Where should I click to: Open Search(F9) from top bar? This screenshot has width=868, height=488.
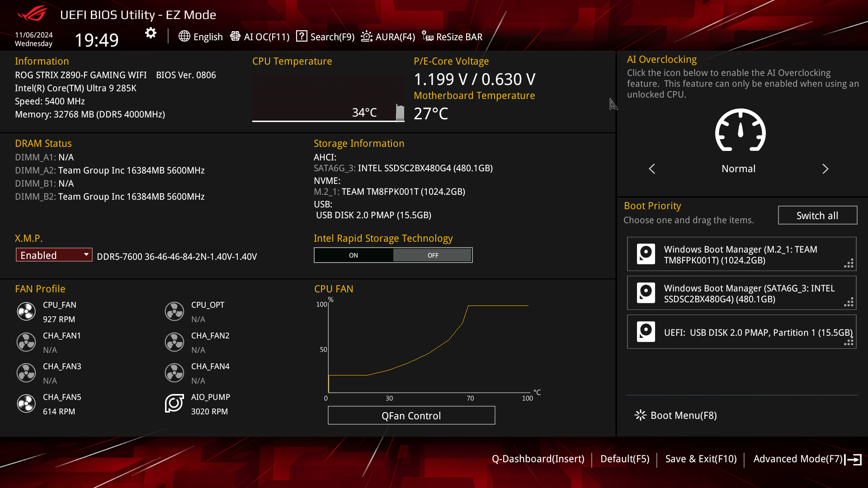(x=325, y=37)
